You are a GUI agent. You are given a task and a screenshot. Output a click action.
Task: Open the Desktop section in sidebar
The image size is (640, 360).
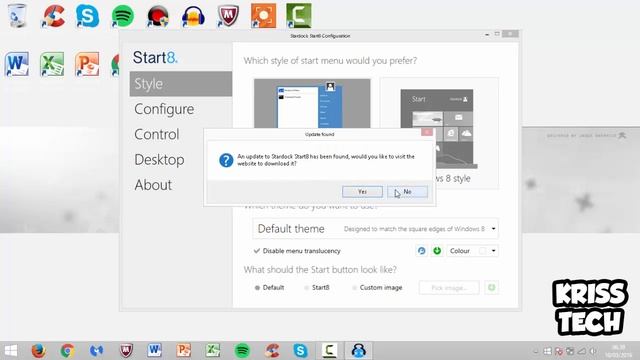pos(159,160)
